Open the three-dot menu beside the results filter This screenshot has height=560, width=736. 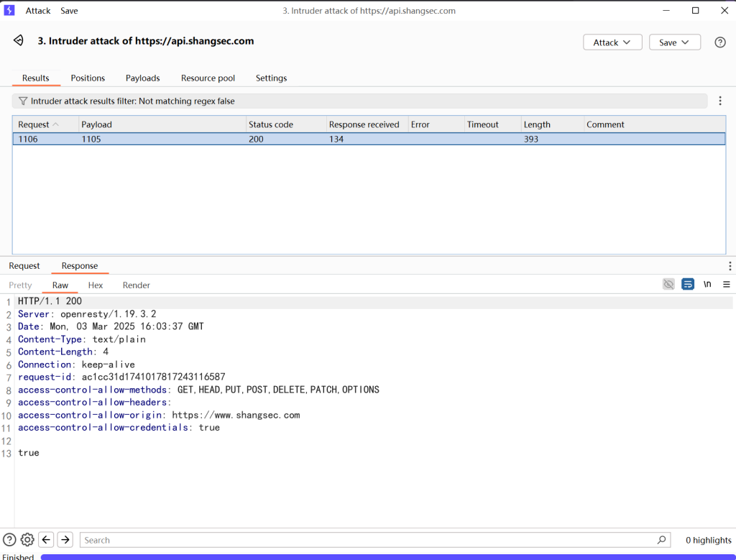click(720, 101)
